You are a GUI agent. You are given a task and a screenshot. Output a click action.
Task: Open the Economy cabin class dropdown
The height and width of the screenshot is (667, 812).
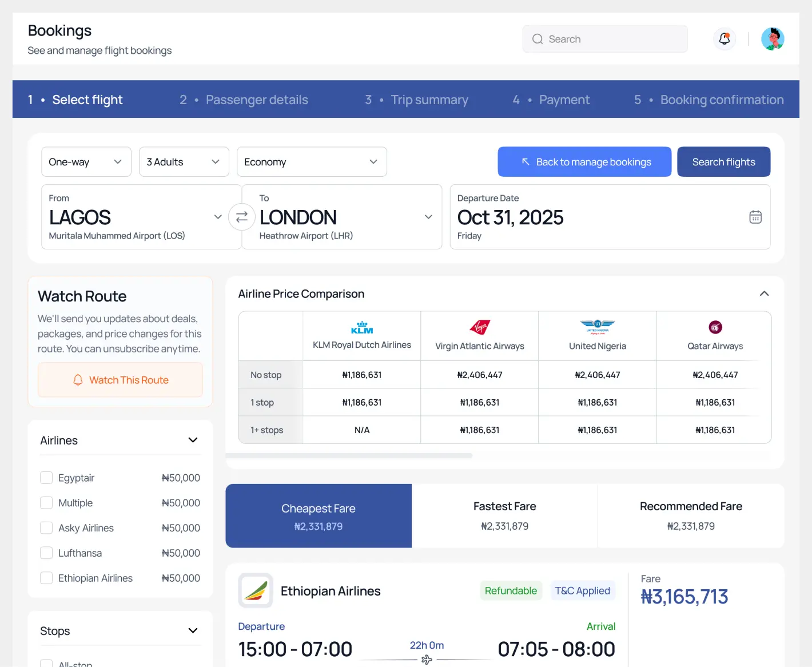tap(312, 162)
